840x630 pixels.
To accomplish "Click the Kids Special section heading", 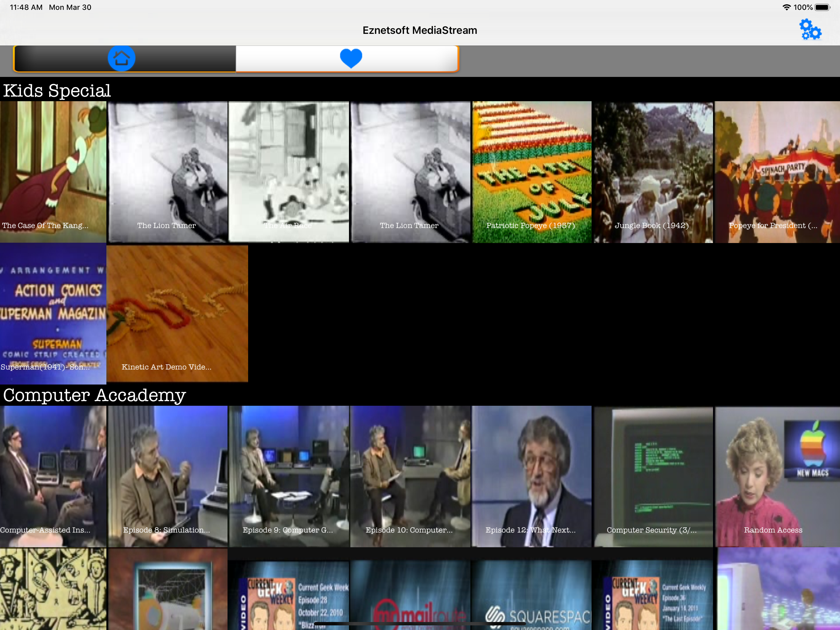I will [x=57, y=90].
